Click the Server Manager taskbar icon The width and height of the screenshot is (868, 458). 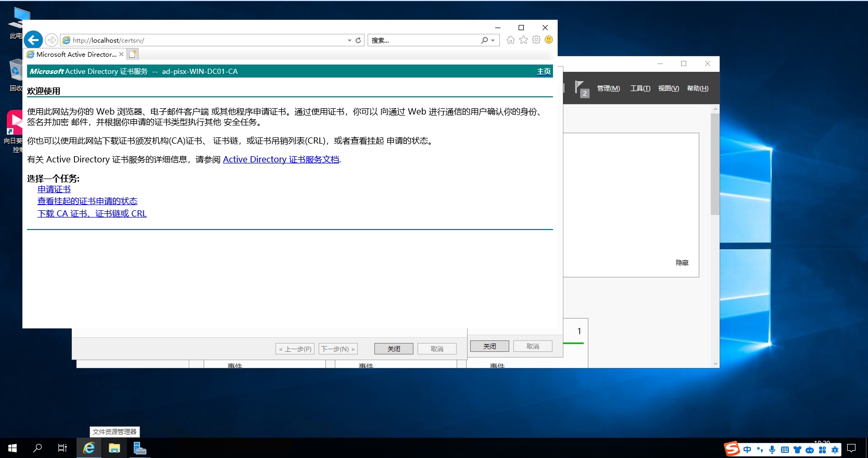(140, 448)
